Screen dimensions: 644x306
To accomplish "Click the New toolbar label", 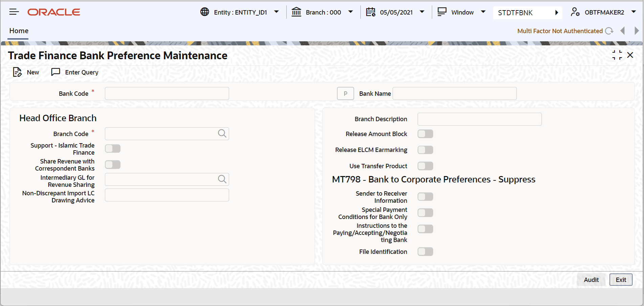I will [x=33, y=72].
